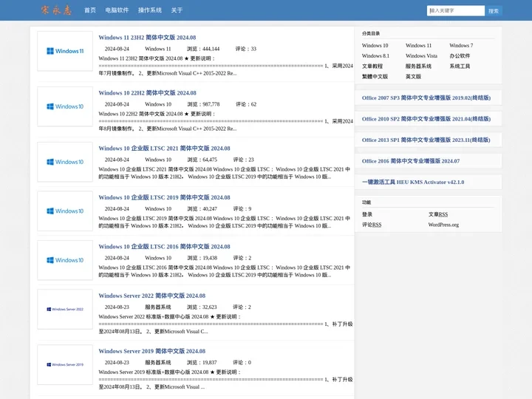Image resolution: width=532 pixels, height=399 pixels.
Task: Open HEU KMS Activator v42.1.0 link
Action: tap(413, 182)
